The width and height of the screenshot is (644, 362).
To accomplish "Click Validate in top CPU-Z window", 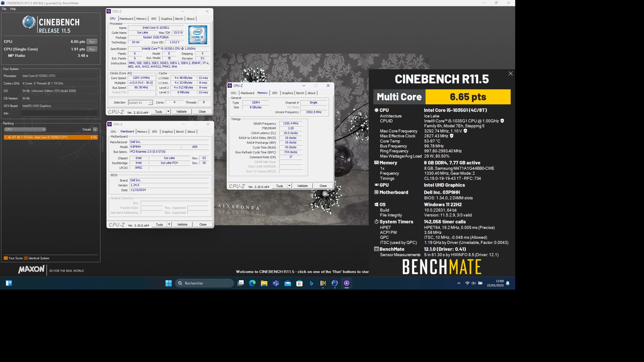I will (x=181, y=112).
